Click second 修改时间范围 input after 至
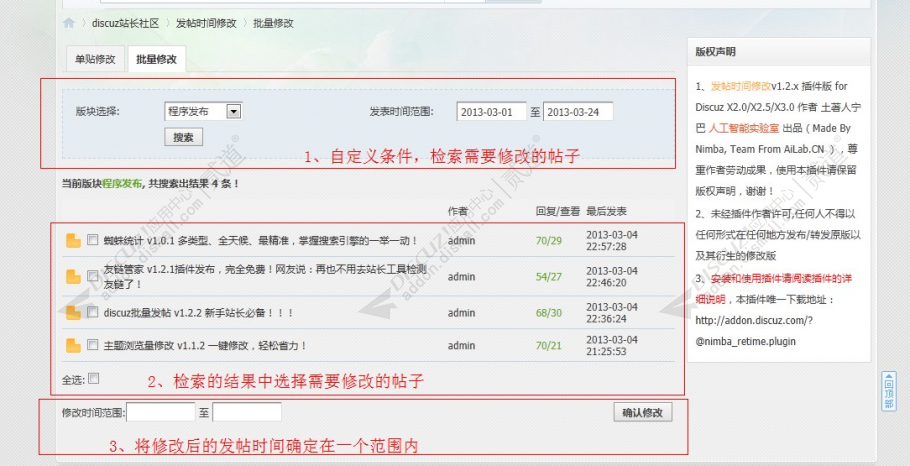The height and width of the screenshot is (466, 910). pos(247,413)
